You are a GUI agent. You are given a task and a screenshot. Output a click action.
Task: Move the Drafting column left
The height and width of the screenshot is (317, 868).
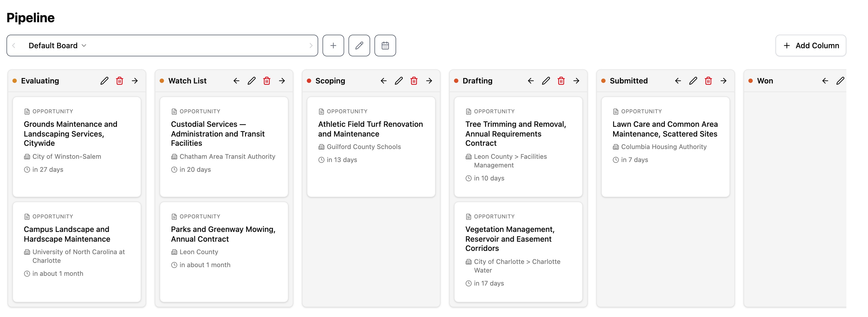click(531, 81)
